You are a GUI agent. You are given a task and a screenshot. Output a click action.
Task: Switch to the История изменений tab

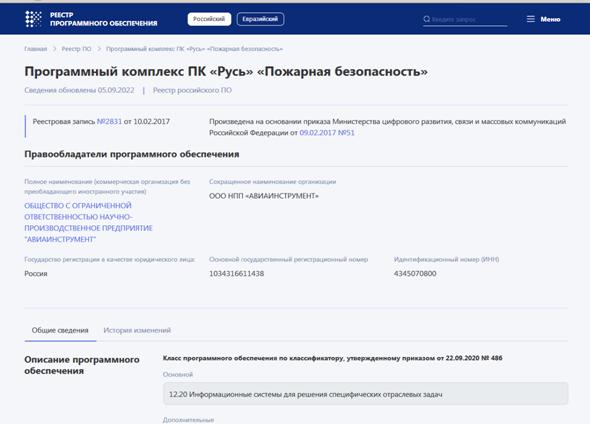(137, 330)
